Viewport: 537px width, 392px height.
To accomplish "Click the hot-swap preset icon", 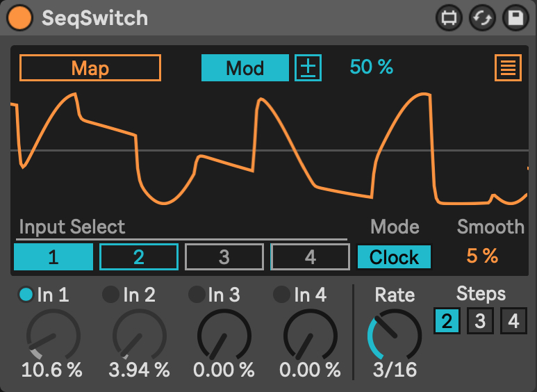I will pos(482,18).
